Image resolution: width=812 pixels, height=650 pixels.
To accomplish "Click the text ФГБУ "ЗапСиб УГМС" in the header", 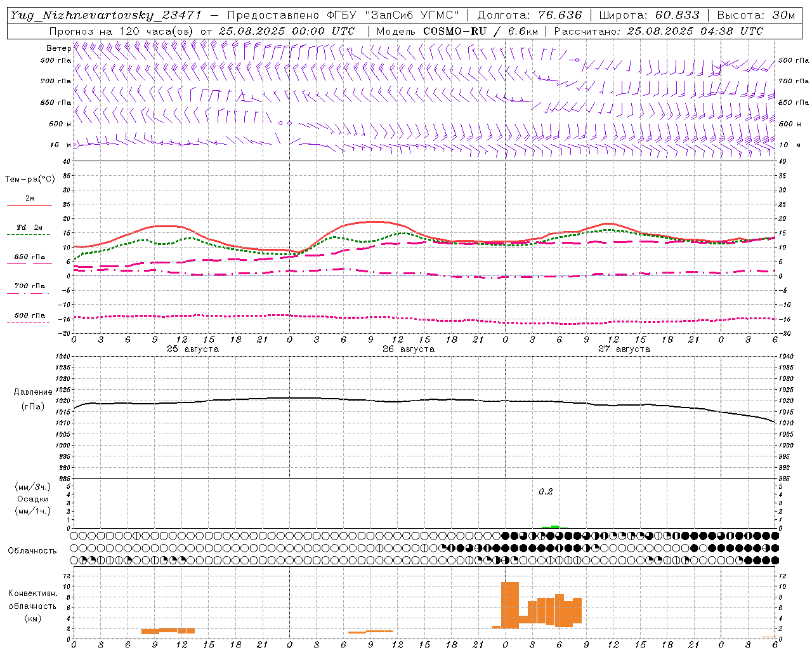I will click(392, 15).
